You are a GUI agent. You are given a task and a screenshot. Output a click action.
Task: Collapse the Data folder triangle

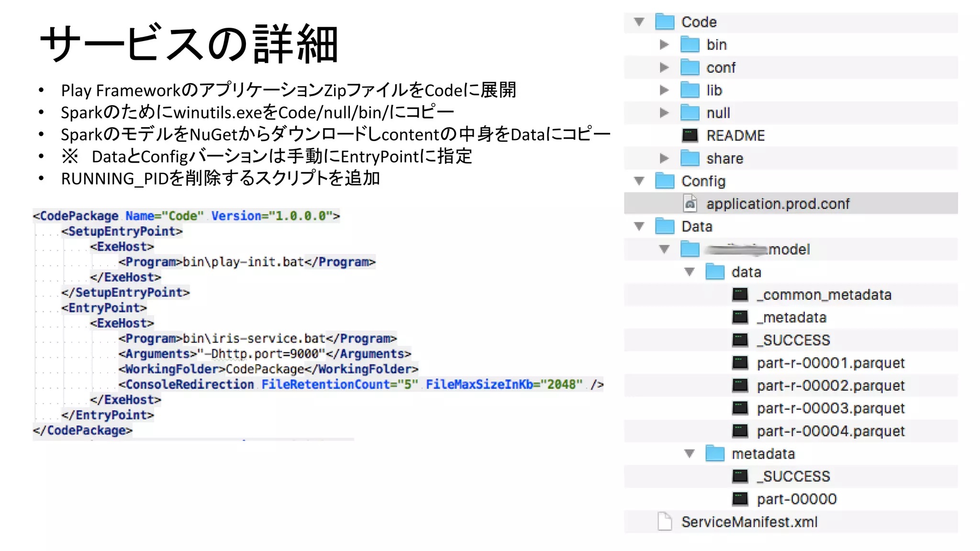click(639, 227)
